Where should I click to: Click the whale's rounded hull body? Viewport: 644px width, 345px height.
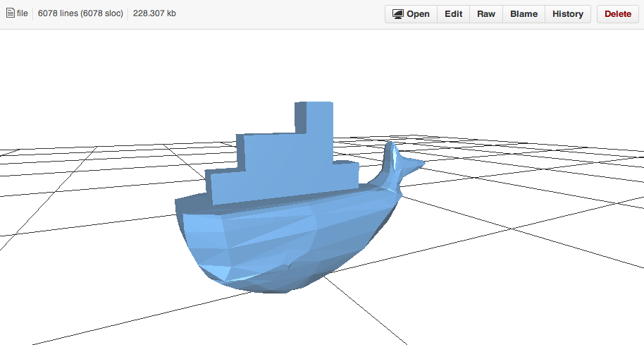(283, 243)
